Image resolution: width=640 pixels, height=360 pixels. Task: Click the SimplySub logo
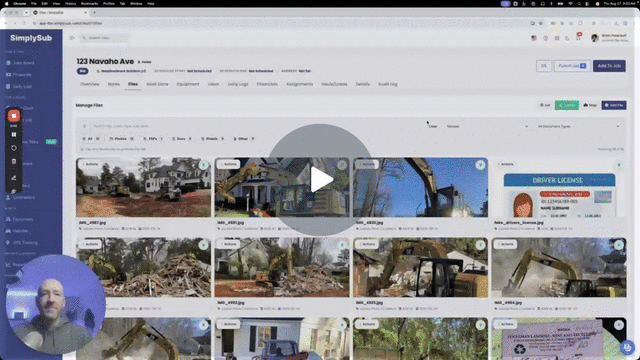[x=31, y=38]
